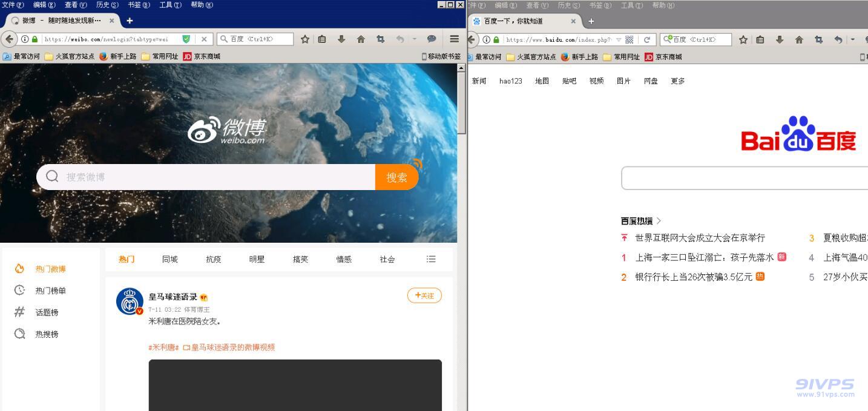Go back in the Weibo browser window
Viewport: 868px width, 411px height.
click(9, 39)
